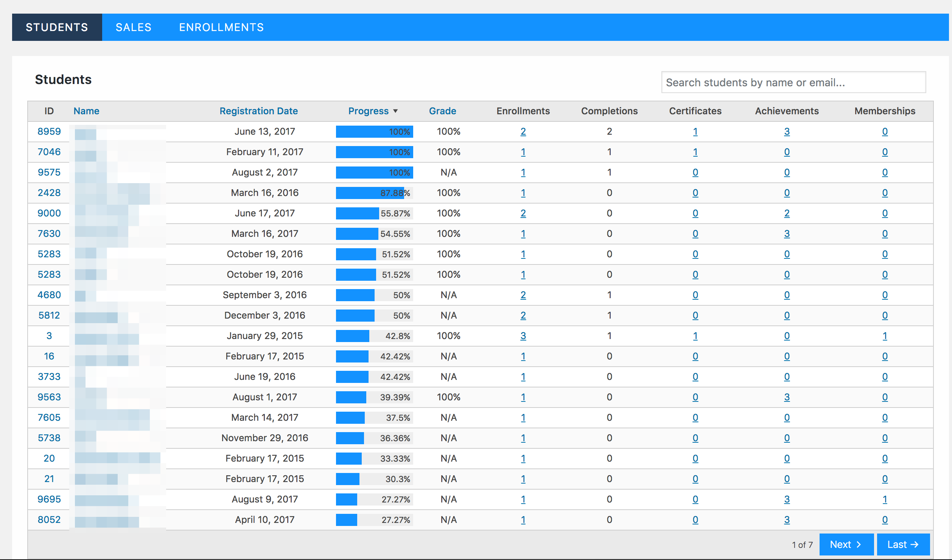The height and width of the screenshot is (560, 952).
Task: Click the Progress column sort arrow
Action: [395, 111]
